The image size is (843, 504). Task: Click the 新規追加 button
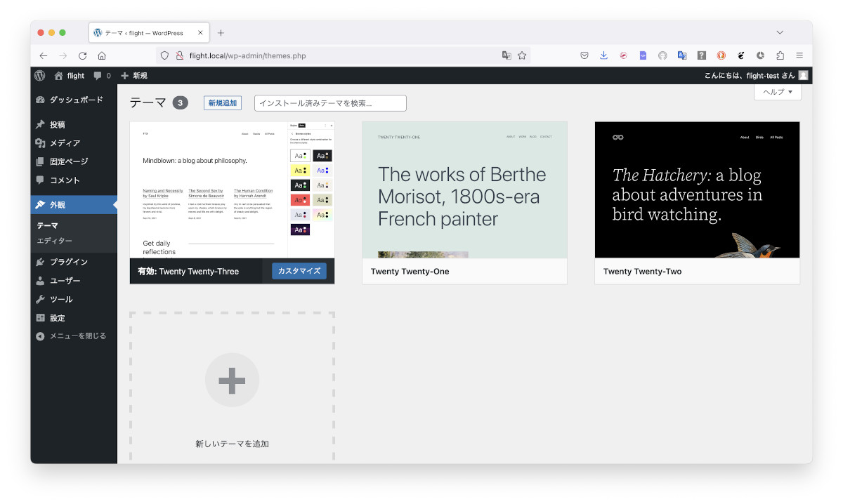coord(223,103)
